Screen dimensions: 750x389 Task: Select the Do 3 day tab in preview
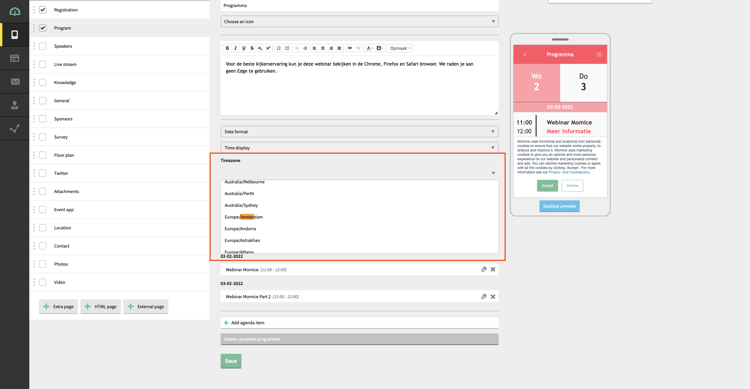[x=583, y=82]
